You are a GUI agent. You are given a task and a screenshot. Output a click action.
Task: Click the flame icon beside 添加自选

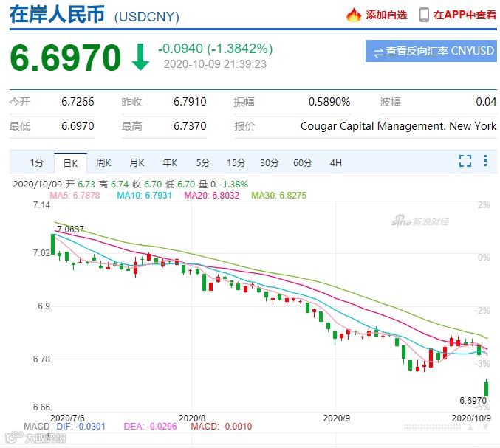click(x=354, y=15)
